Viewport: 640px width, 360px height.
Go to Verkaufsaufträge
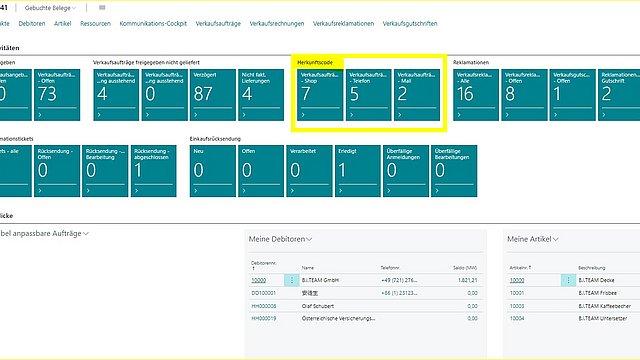click(x=218, y=24)
